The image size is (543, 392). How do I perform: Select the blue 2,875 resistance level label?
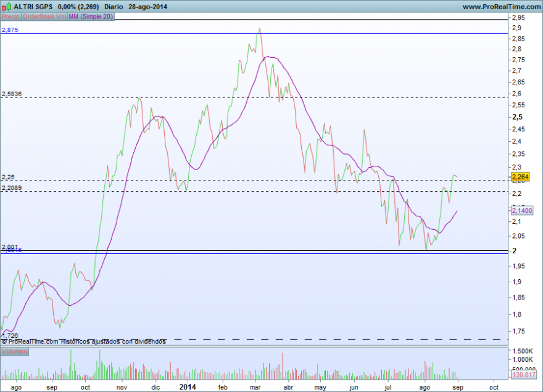coord(10,30)
